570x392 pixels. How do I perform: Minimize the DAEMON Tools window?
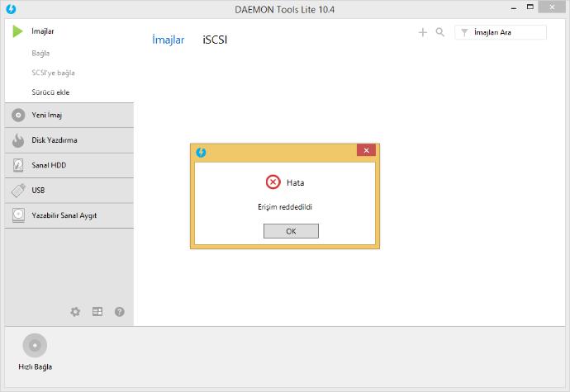tap(514, 7)
